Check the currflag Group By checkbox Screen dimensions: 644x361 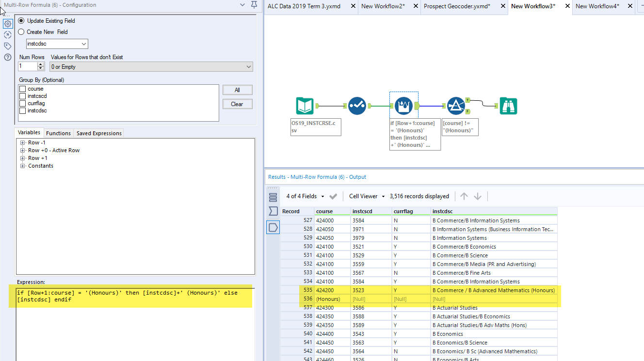coord(22,103)
